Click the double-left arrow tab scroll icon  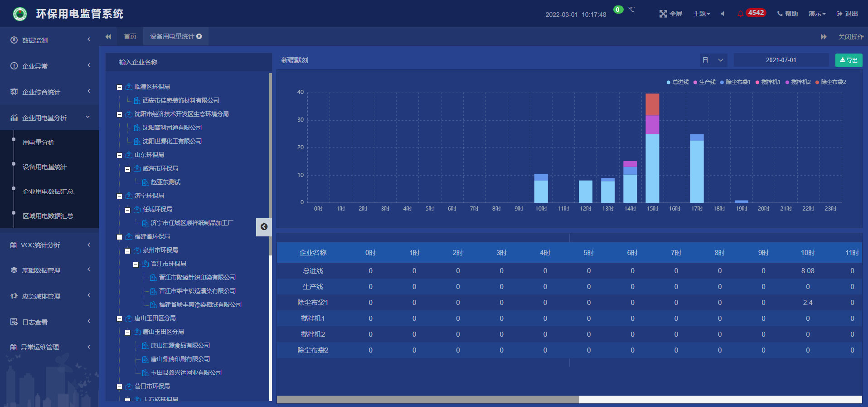[108, 37]
